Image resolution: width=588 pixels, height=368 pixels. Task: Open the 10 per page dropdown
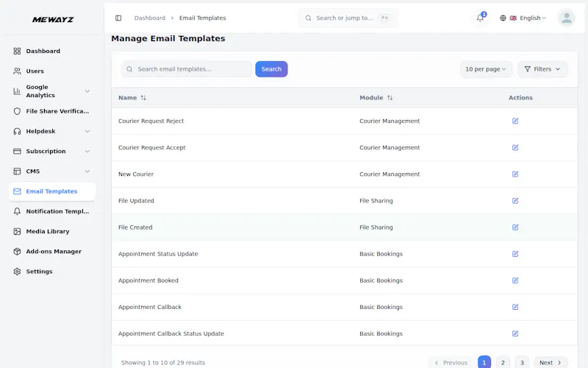tap(486, 69)
